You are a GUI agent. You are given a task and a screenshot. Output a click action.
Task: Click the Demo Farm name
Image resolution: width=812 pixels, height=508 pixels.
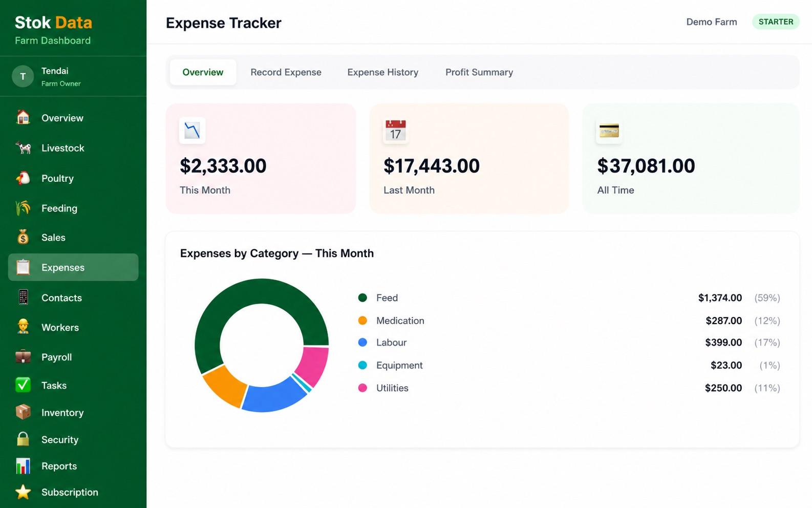712,22
